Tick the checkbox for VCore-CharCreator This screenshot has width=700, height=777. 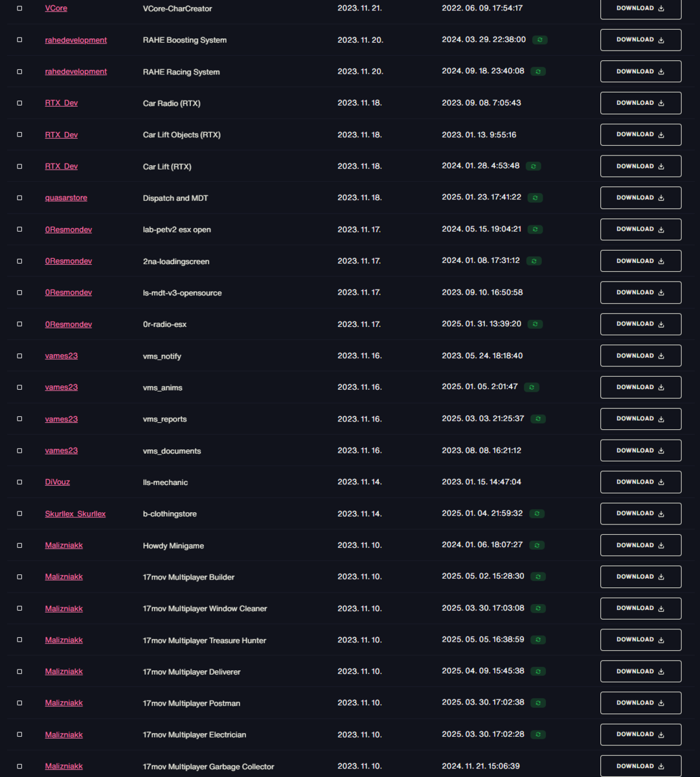pyautogui.click(x=19, y=8)
